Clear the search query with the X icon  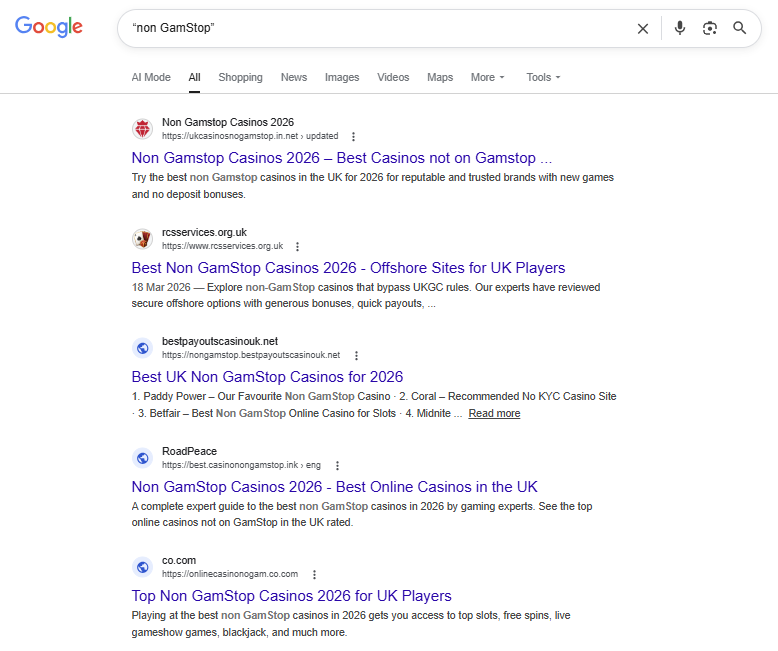coord(643,29)
